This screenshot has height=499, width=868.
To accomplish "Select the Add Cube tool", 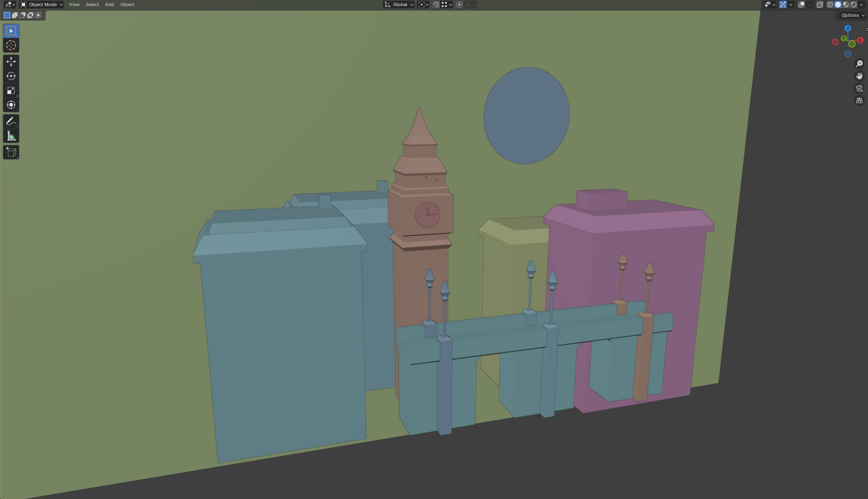I will coord(11,152).
